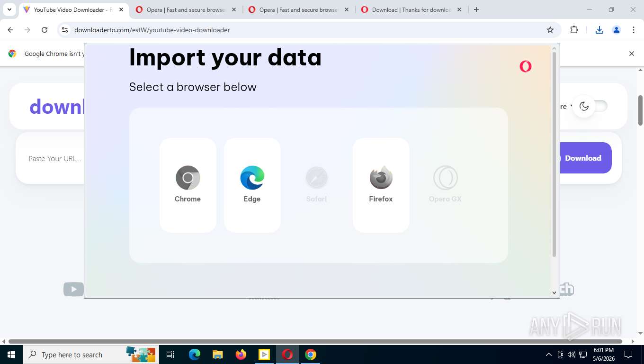Open the Chrome downloads panel

tap(599, 30)
